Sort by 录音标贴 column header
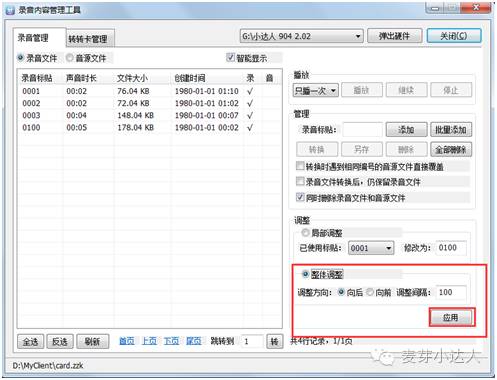 (37, 78)
